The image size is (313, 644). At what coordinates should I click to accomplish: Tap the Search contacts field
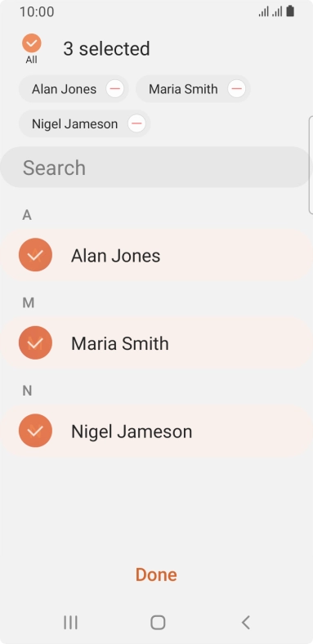155,168
